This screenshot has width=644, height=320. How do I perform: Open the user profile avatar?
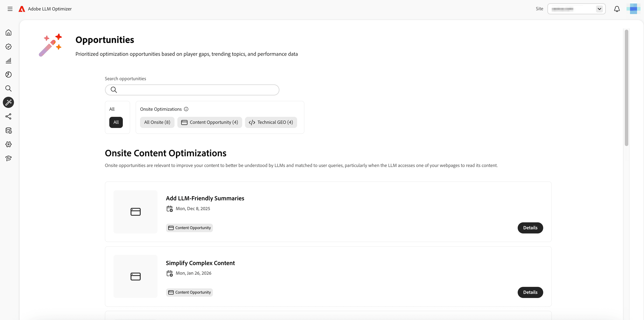point(633,9)
